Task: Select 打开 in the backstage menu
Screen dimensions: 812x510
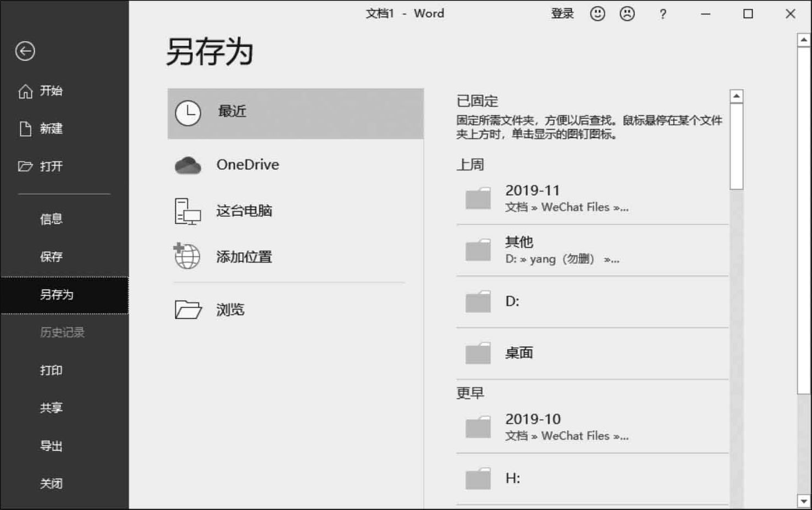Action: tap(51, 167)
